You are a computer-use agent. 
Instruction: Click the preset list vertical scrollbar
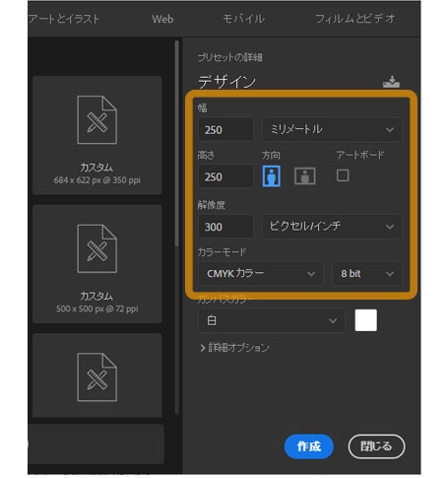coord(177,143)
